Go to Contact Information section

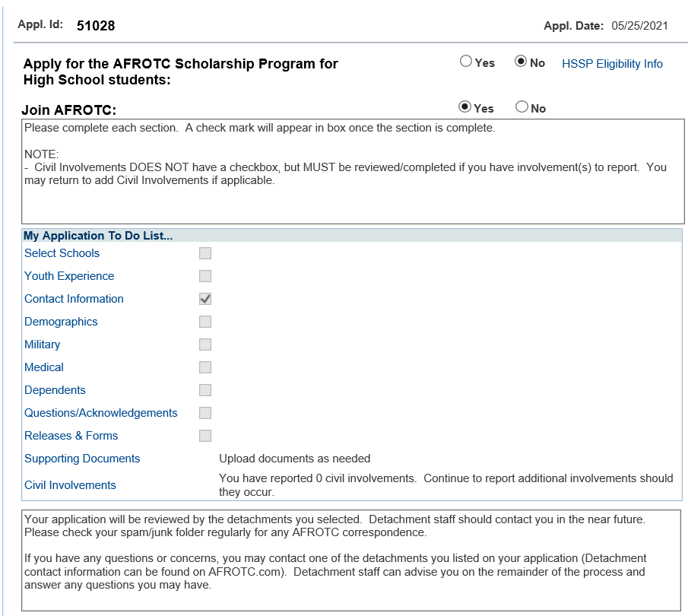click(74, 299)
